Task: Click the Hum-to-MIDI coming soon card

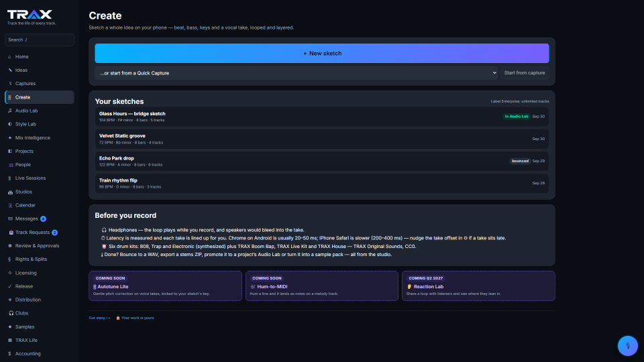Action: click(322, 286)
